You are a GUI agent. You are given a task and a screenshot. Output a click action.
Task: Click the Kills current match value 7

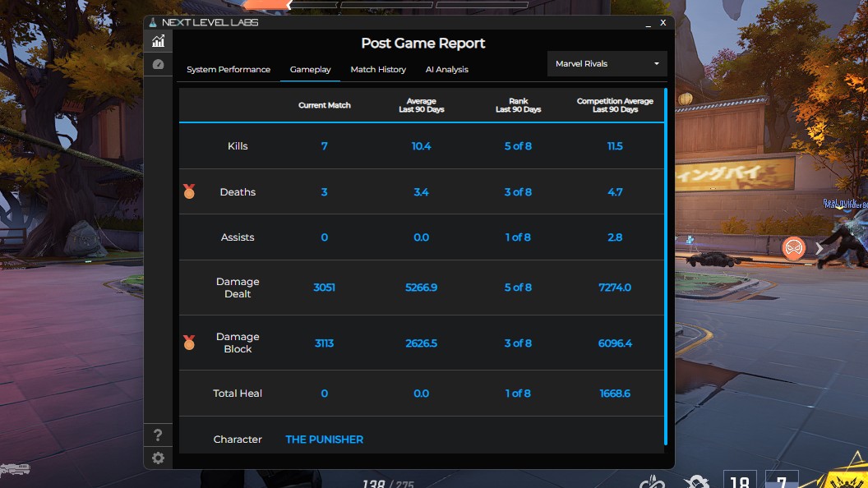pyautogui.click(x=325, y=146)
